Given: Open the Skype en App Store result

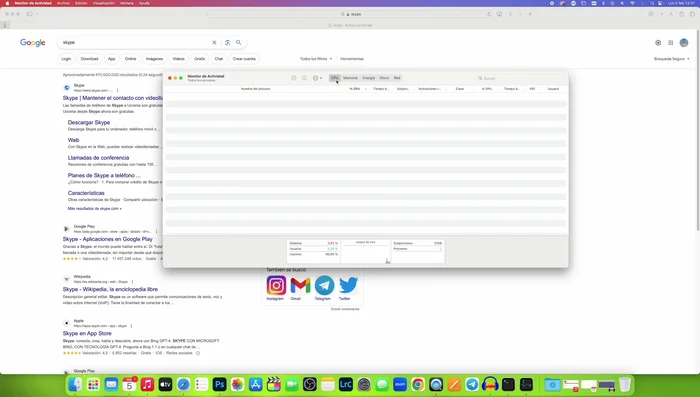Looking at the screenshot, I should click(87, 334).
